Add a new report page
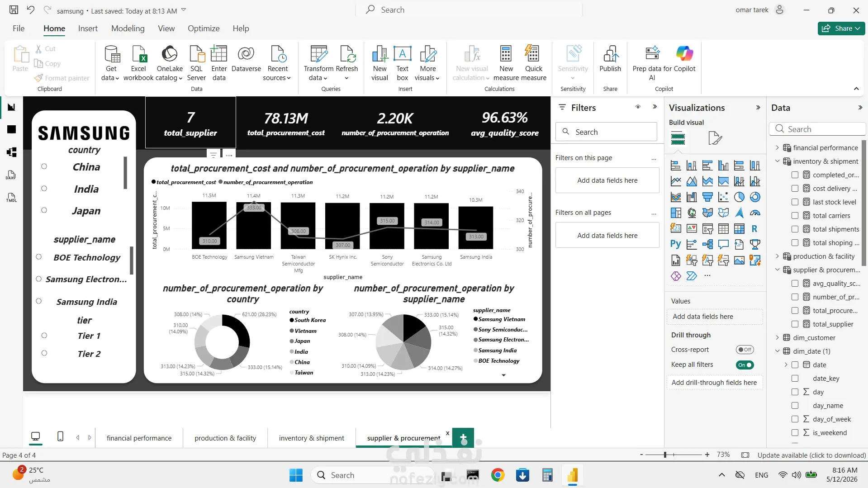This screenshot has width=868, height=488. click(463, 438)
